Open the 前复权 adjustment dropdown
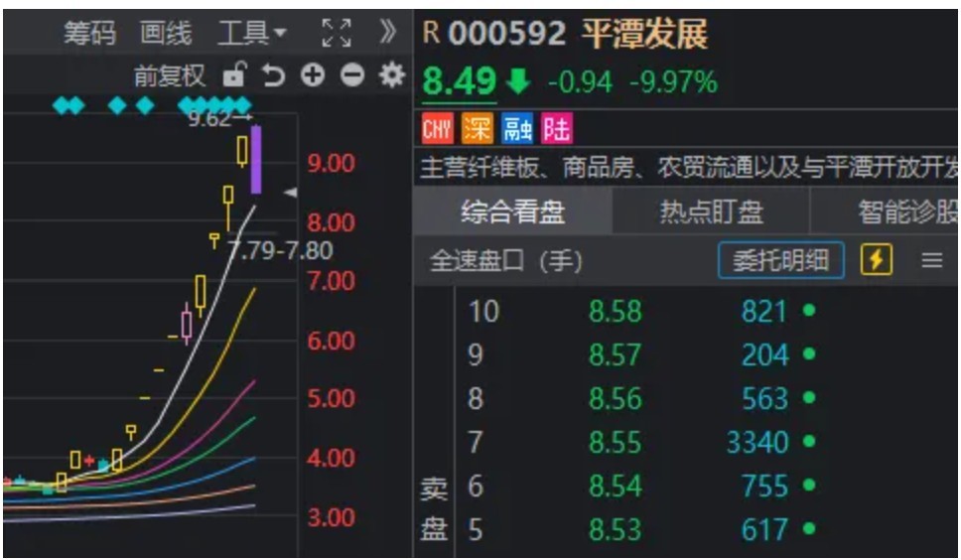Screen dimensions: 961x560 coord(170,75)
